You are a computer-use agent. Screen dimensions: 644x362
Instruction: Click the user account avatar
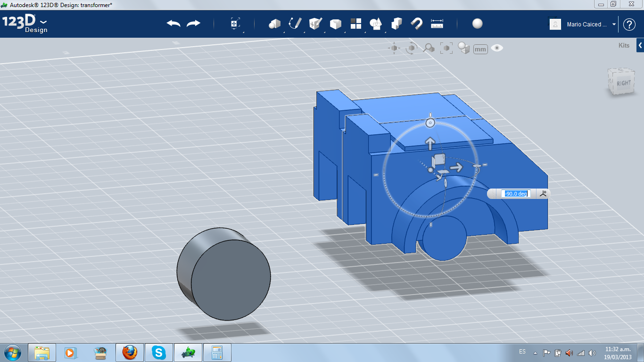[x=555, y=24]
